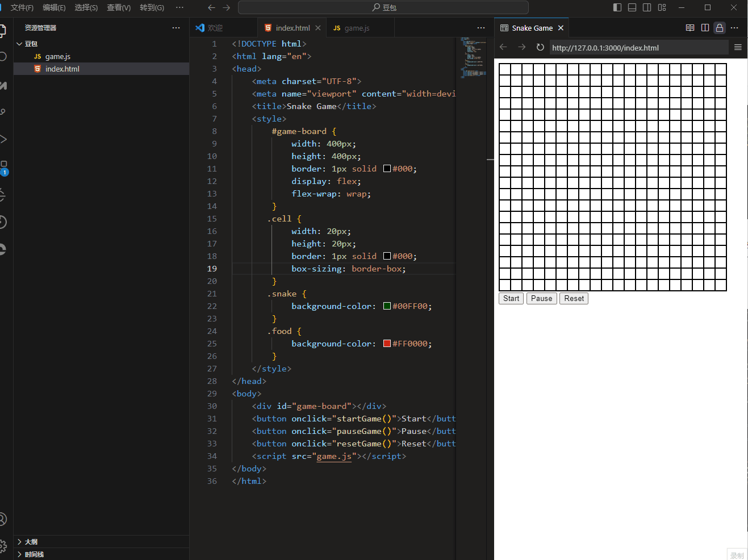This screenshot has width=748, height=560.
Task: Open the browser preview hamburger menu
Action: click(738, 47)
